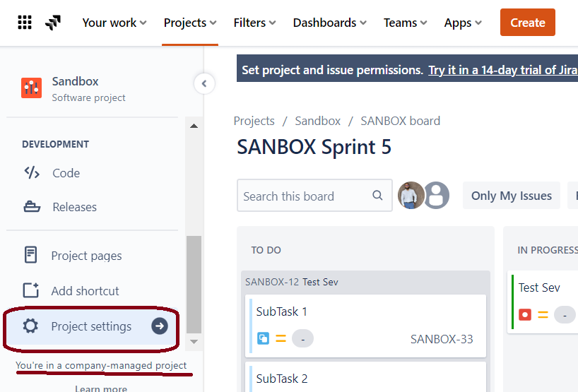Open the Apps dropdown menu
This screenshot has height=392, width=578.
[x=463, y=23]
